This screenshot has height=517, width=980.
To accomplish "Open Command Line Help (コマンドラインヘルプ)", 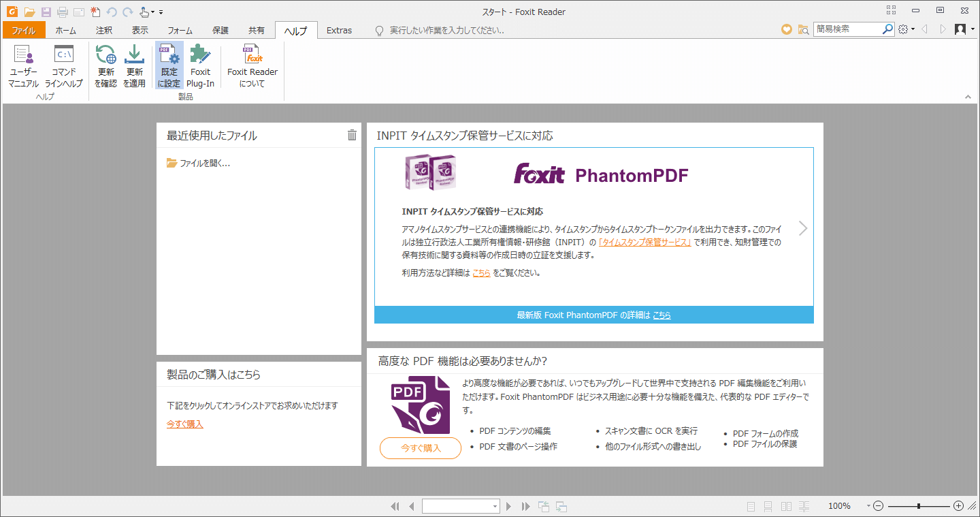I will click(64, 67).
